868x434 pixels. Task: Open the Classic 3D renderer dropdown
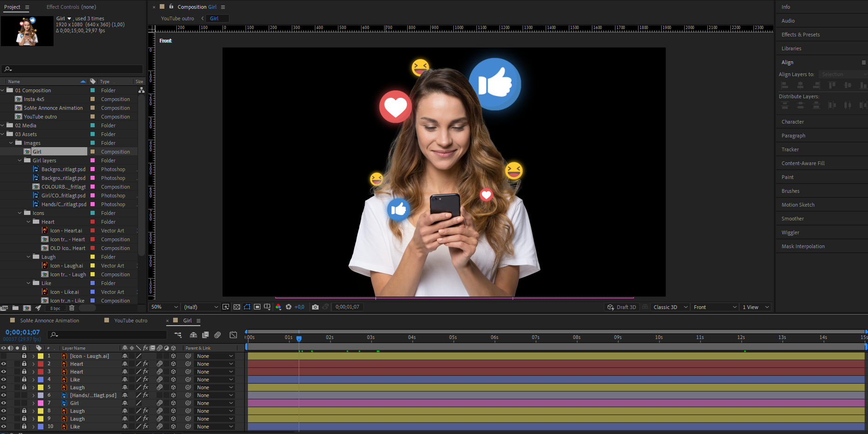click(670, 307)
